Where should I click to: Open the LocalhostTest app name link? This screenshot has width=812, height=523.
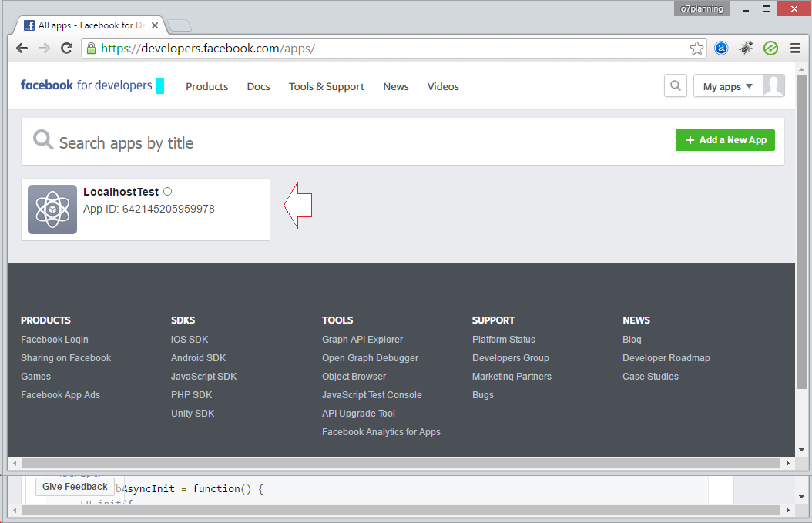[x=121, y=192]
